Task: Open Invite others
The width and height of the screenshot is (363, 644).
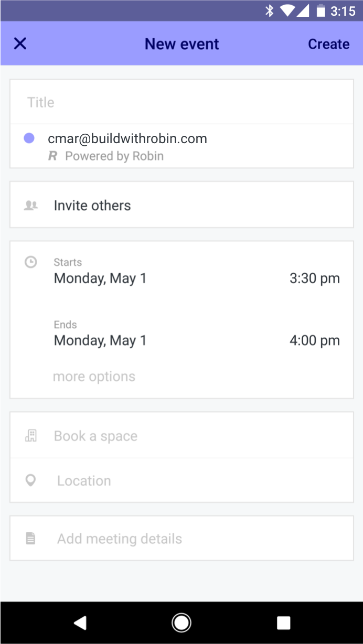Action: [92, 206]
